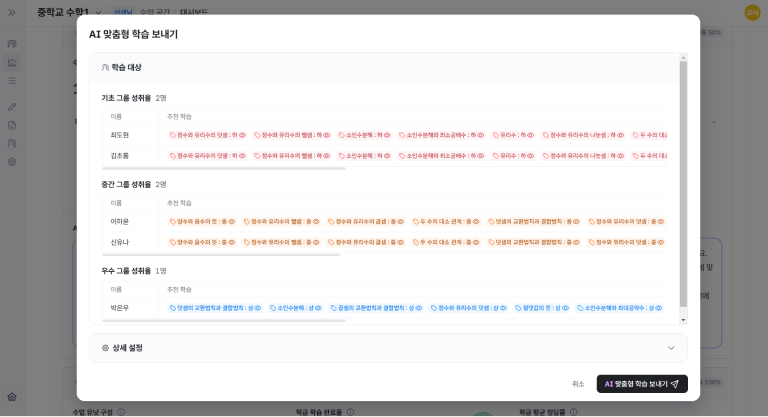Click tag icon on 김초롱's 소인수분해와 최소공배수
Viewport: 768px width, 417px height.
point(401,156)
